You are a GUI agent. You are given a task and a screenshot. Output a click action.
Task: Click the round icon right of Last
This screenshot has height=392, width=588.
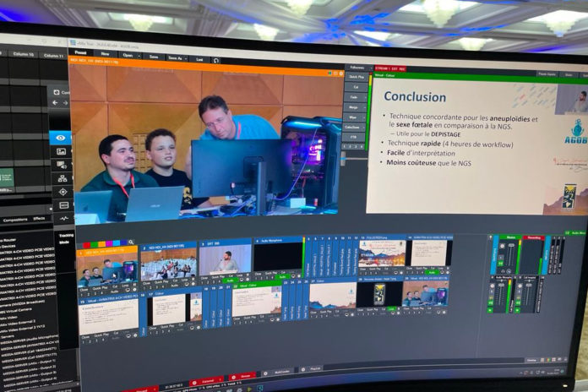[216, 60]
